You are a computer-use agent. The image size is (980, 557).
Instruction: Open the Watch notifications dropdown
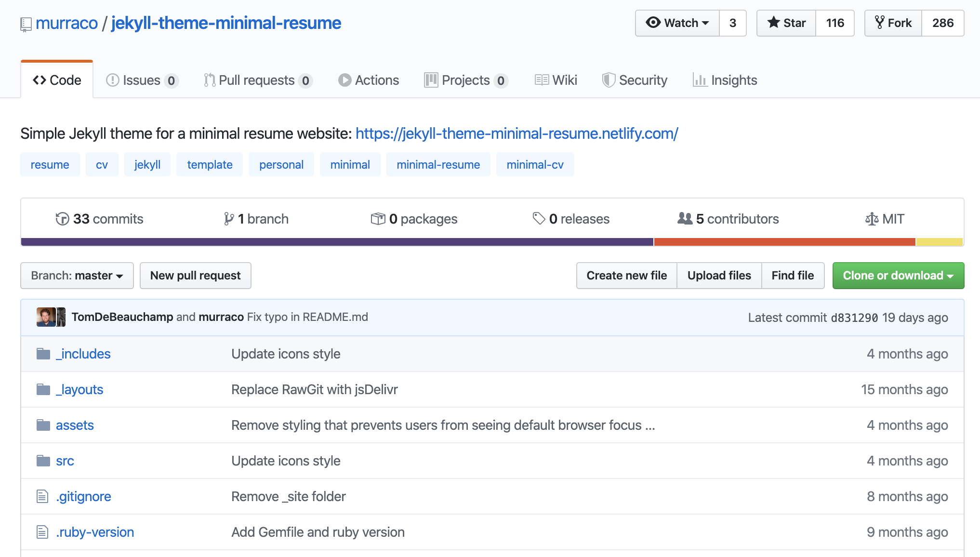(x=677, y=23)
